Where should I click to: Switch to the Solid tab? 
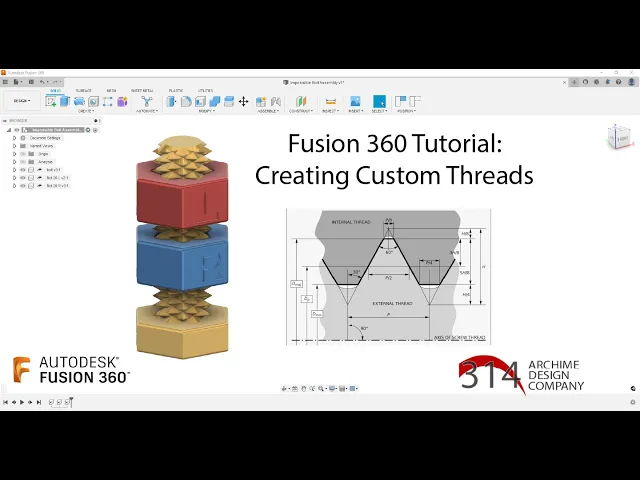tap(55, 91)
